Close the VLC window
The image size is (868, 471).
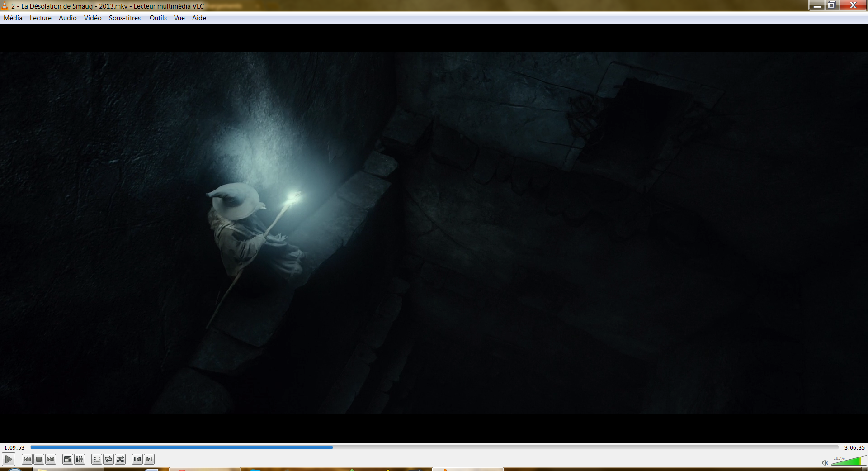pyautogui.click(x=854, y=5)
